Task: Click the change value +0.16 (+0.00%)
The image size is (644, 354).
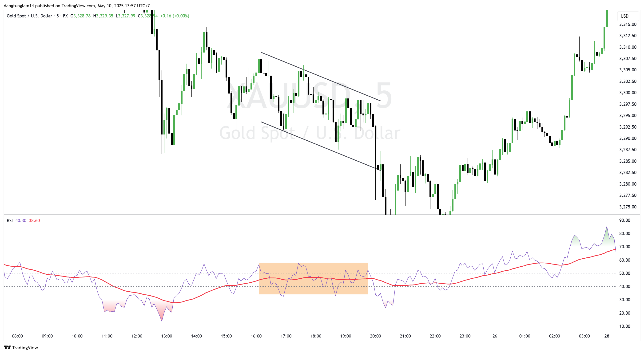Action: pyautogui.click(x=175, y=16)
